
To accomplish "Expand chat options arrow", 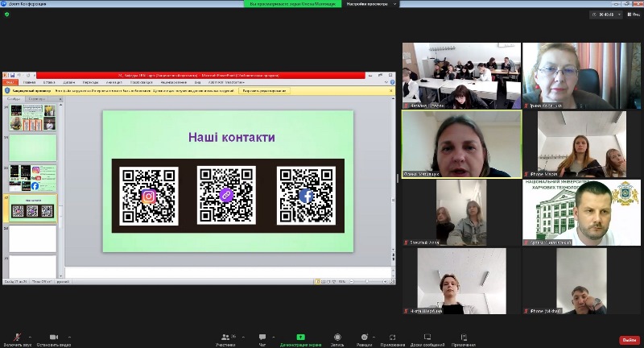I will 273,338.
